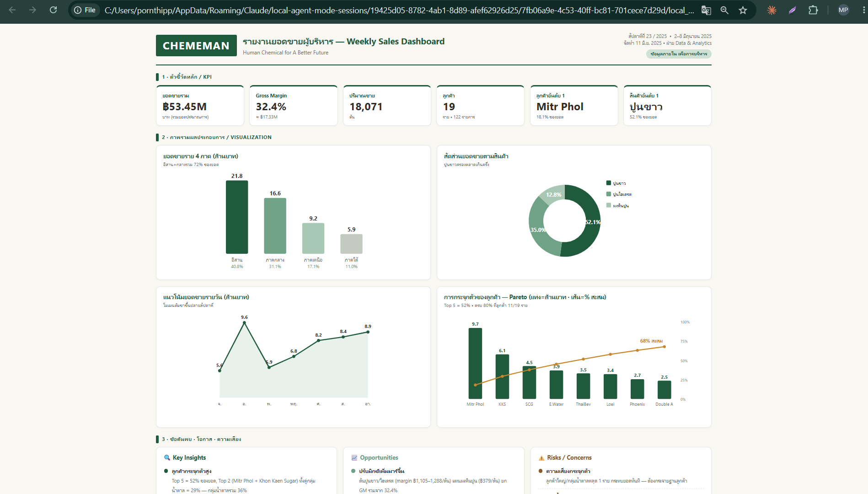Click the Key Insights magnifier icon

[167, 458]
